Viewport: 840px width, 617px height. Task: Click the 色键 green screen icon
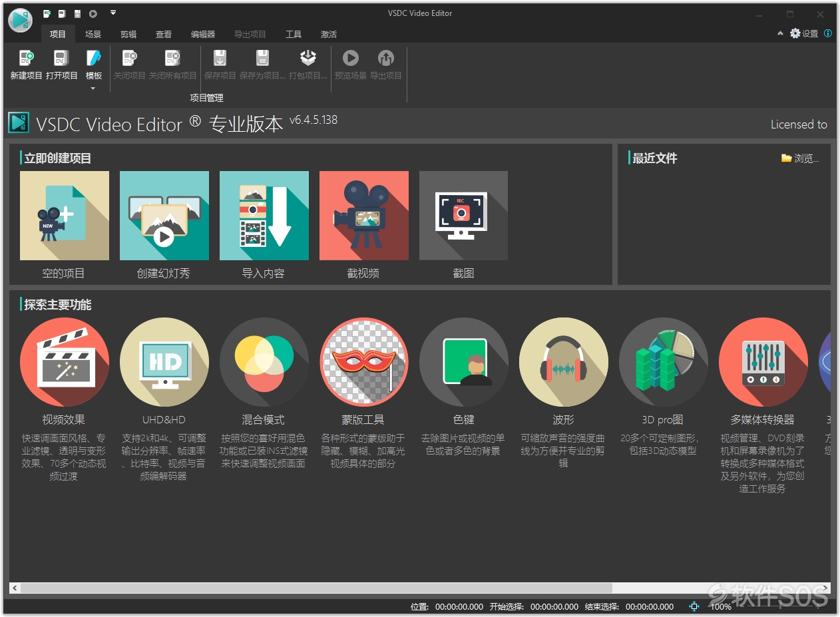click(x=464, y=362)
